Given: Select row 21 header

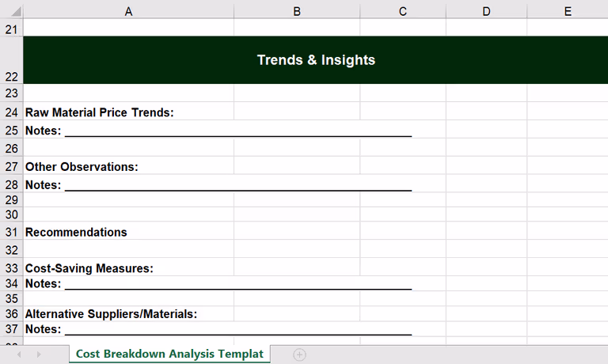Looking at the screenshot, I should 12,29.
